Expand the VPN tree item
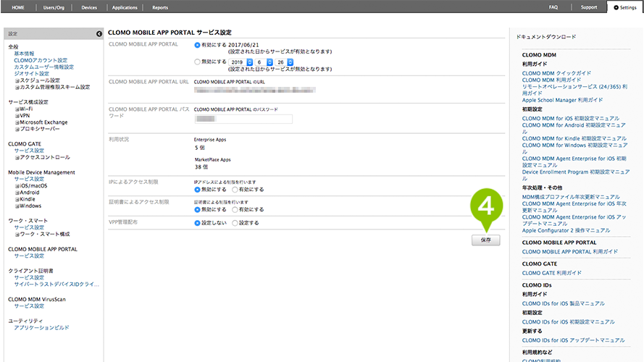This screenshot has height=362, width=644. [x=17, y=116]
